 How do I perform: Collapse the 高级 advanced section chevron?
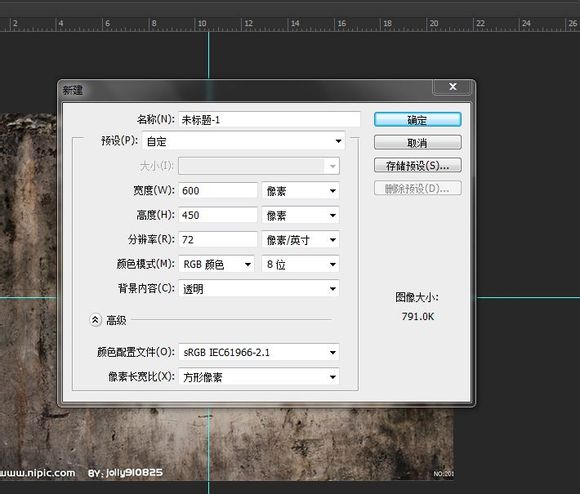click(x=95, y=320)
